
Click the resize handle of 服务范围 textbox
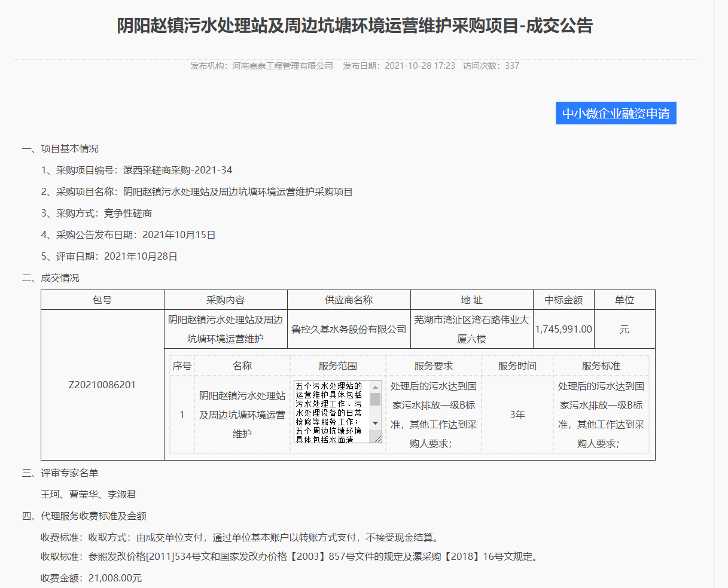tap(377, 439)
